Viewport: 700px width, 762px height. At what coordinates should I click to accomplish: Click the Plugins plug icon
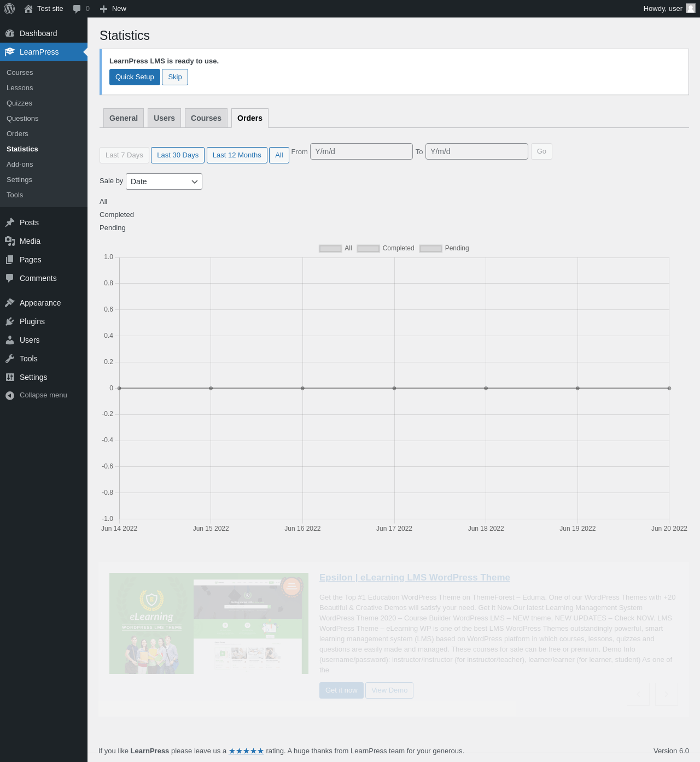tap(10, 321)
